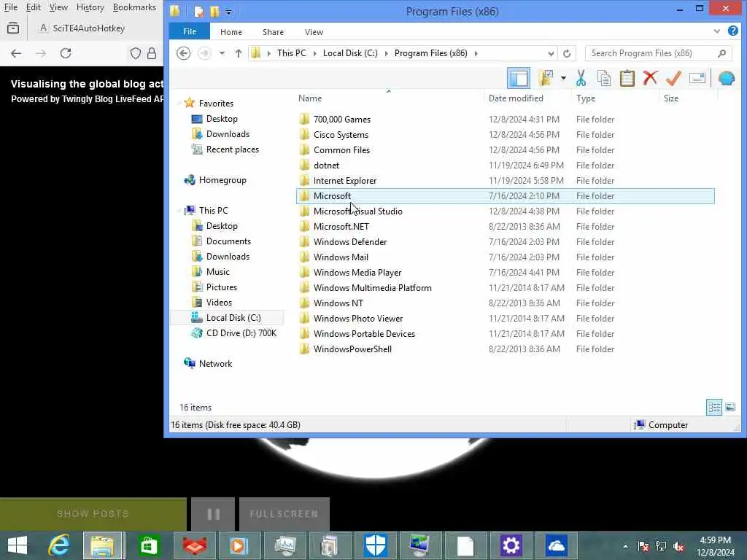Screen dimensions: 747x560
Task: Collapse the This PC tree node
Action: (x=179, y=211)
